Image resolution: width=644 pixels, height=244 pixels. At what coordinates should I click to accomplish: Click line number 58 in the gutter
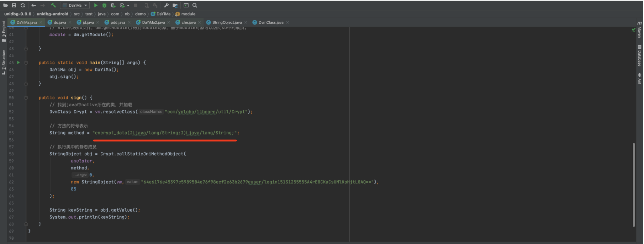click(x=11, y=154)
